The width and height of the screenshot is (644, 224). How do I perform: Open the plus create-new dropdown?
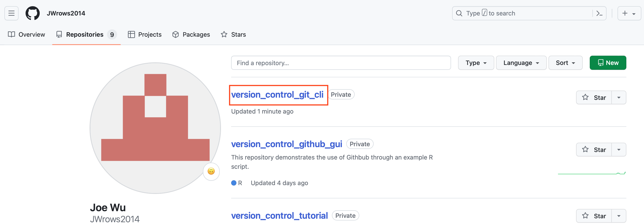click(x=629, y=13)
